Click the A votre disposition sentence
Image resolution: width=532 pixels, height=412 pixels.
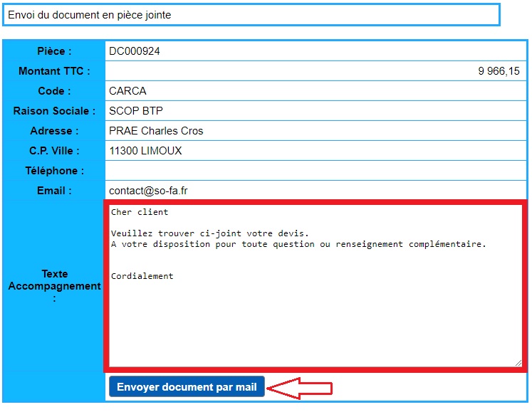tap(298, 244)
